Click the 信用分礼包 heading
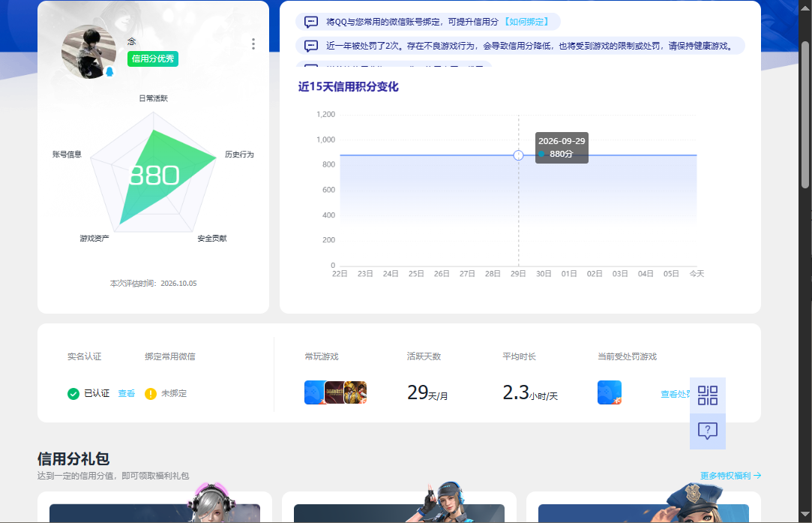 [x=73, y=458]
